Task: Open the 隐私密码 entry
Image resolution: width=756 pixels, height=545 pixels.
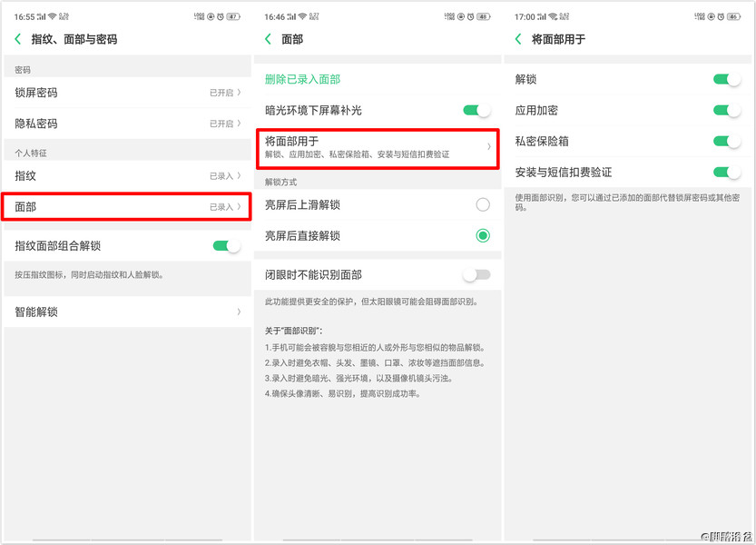Action: coord(127,124)
